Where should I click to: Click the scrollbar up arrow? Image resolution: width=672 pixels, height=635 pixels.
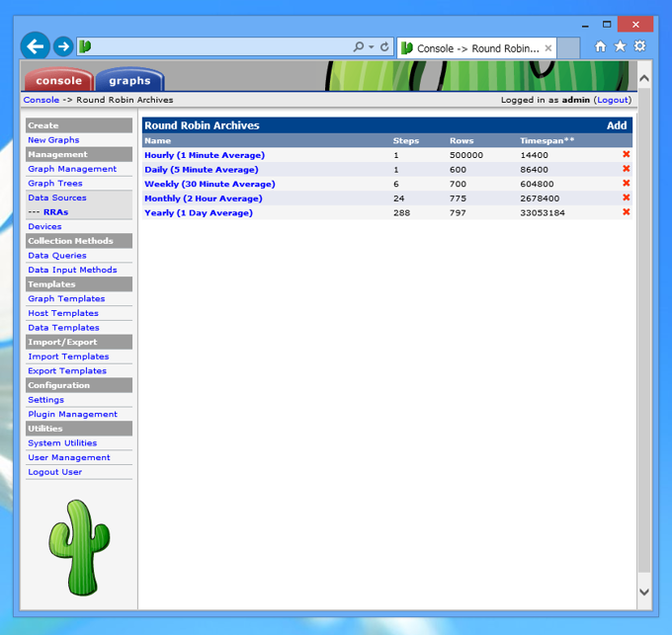point(643,78)
